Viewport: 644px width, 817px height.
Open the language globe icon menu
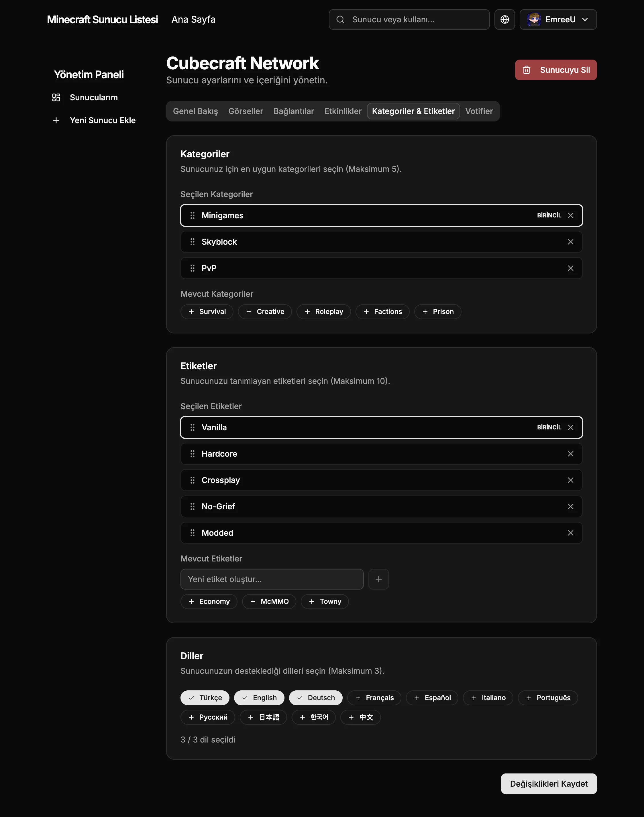click(x=504, y=19)
